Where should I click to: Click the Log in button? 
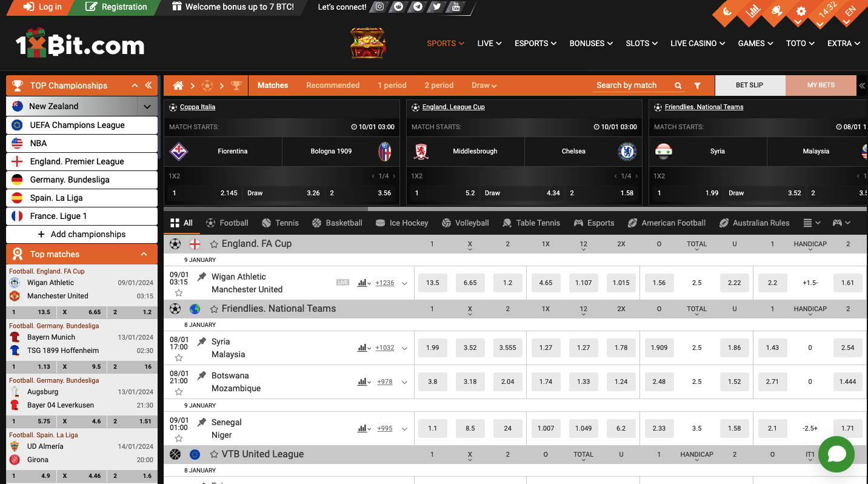point(42,7)
